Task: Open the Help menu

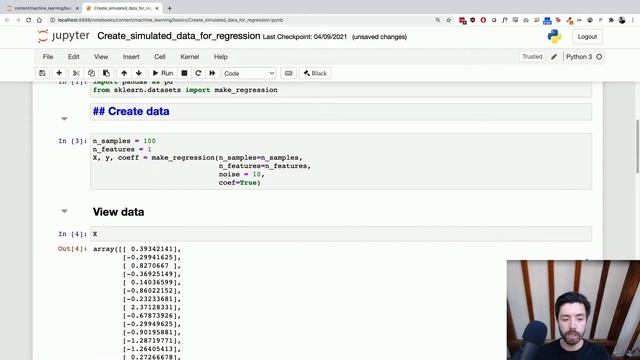Action: click(x=221, y=57)
